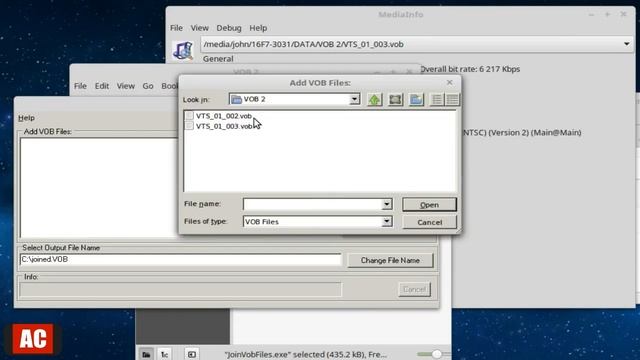Click the File name input field
Image resolution: width=640 pixels, height=360 pixels.
pyautogui.click(x=313, y=204)
